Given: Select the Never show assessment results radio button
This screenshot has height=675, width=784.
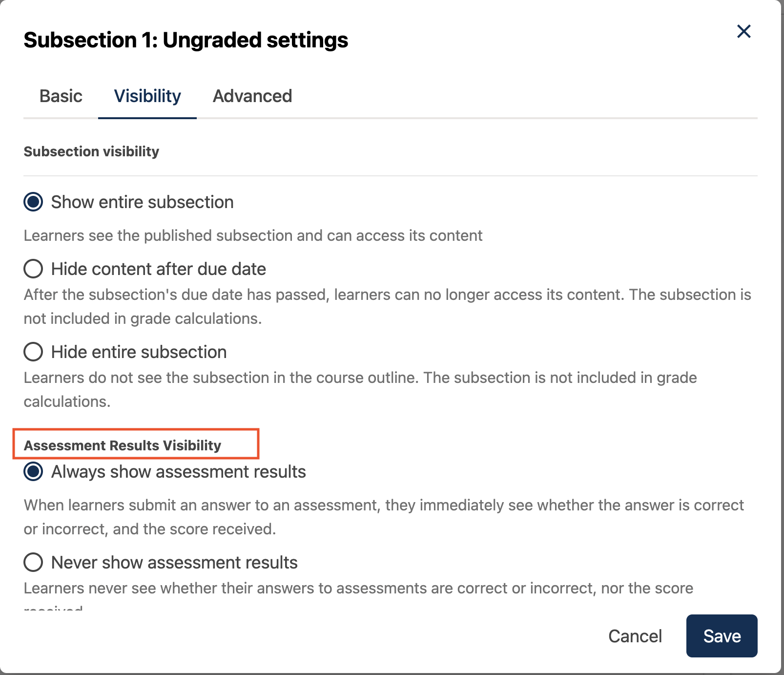Looking at the screenshot, I should (33, 562).
